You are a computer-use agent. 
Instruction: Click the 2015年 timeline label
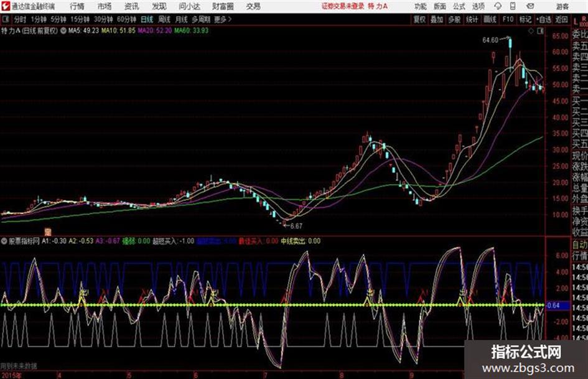(x=11, y=375)
